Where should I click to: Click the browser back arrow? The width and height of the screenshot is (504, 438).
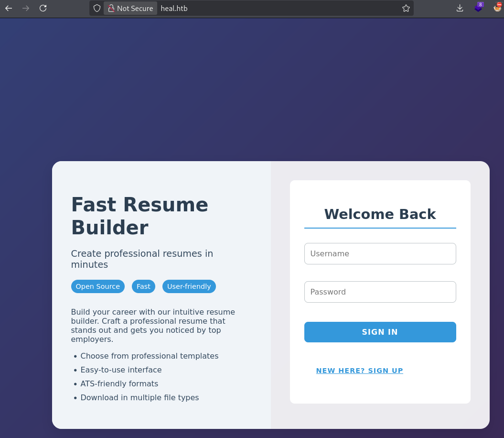coord(9,8)
